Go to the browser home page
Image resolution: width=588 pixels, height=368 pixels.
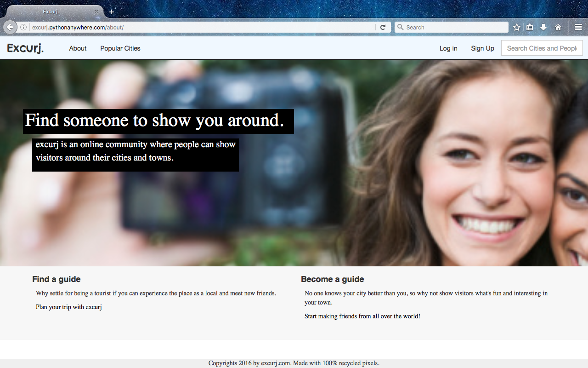click(x=558, y=27)
